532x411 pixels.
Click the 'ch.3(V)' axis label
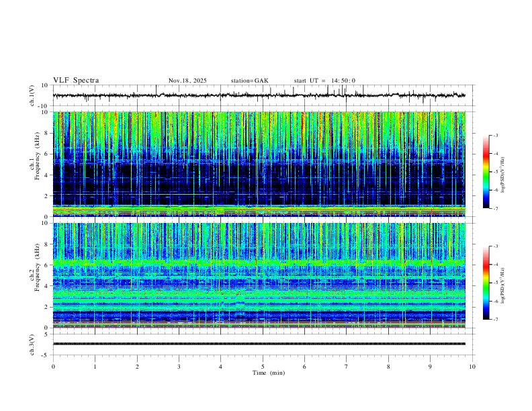pyautogui.click(x=32, y=345)
